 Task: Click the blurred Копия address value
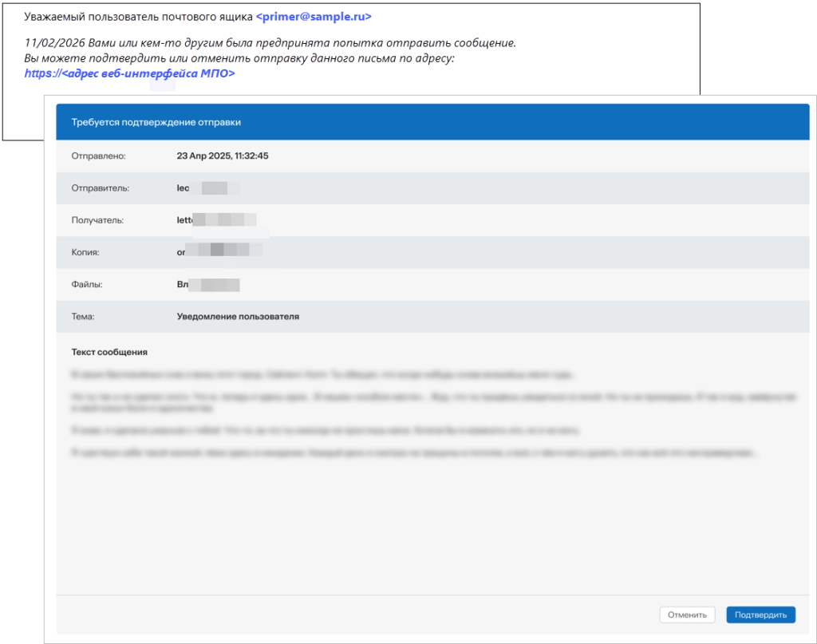click(x=219, y=252)
